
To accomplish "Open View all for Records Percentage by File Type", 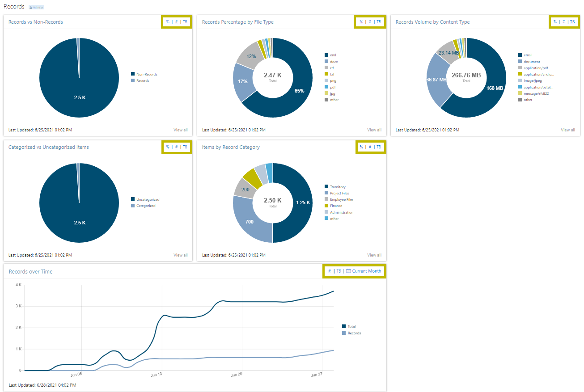I will (x=374, y=130).
